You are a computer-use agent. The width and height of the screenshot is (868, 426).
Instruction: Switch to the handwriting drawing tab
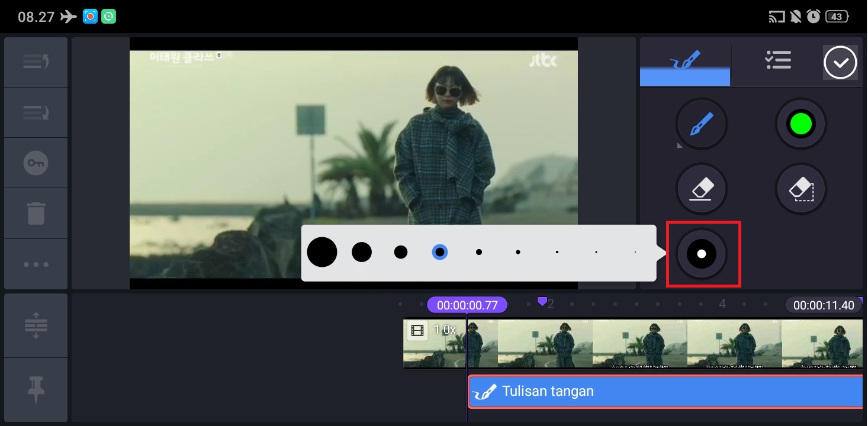tap(685, 62)
